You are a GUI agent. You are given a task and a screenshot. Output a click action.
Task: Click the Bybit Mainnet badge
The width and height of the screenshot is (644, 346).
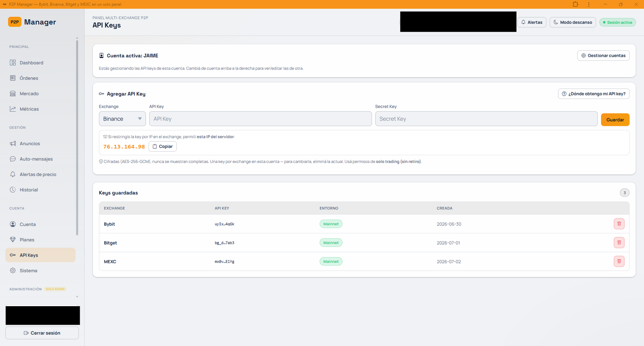click(331, 224)
